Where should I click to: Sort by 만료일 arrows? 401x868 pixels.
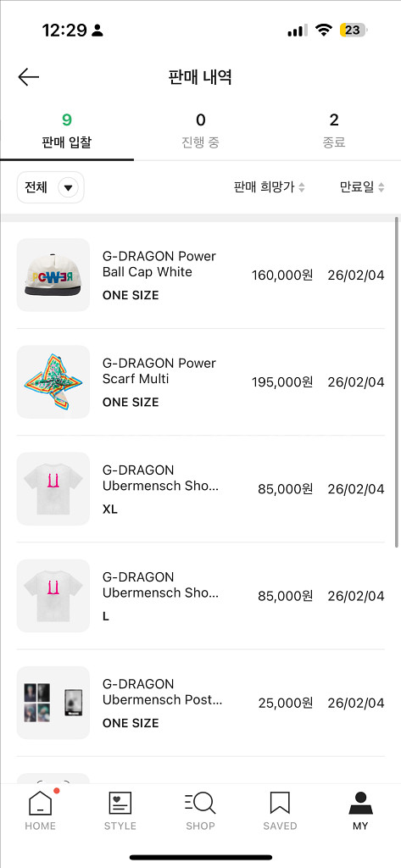click(381, 187)
